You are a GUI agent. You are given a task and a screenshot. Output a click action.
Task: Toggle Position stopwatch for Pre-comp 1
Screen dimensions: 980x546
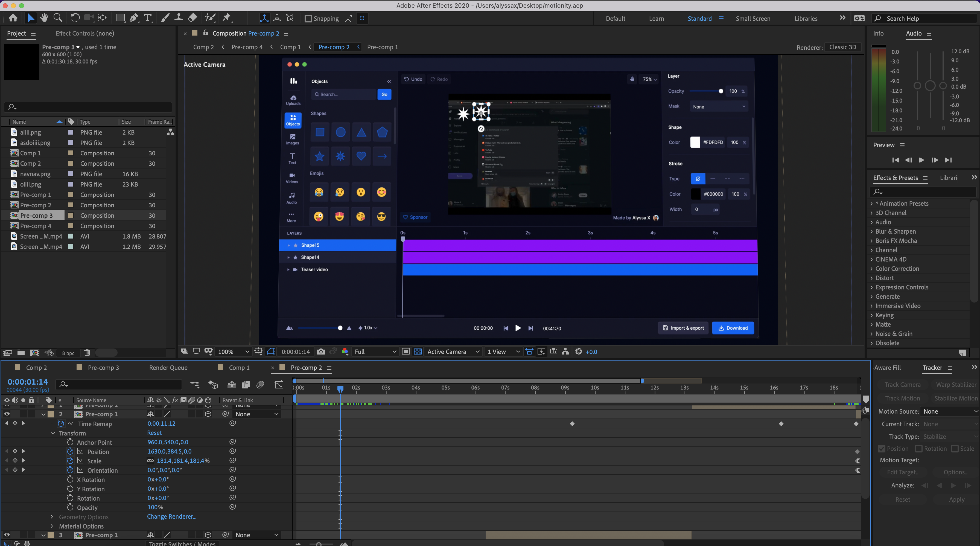click(x=70, y=451)
